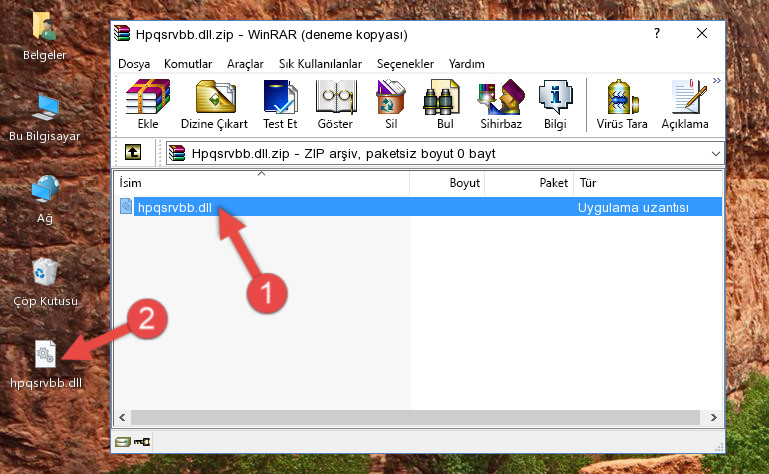Click the archive path address field

[x=445, y=154]
